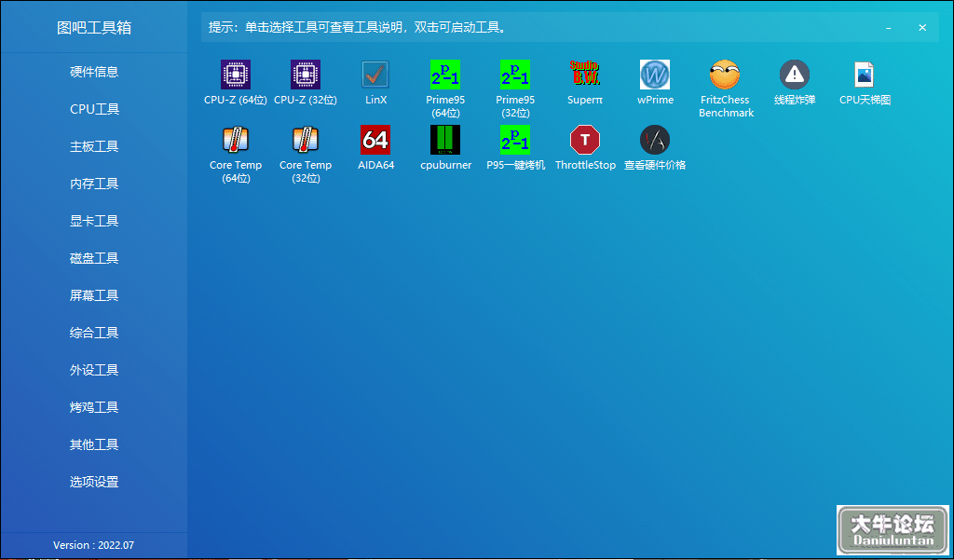The image size is (954, 560).
Task: Select 显卡工具 in the sidebar
Action: pos(94,221)
